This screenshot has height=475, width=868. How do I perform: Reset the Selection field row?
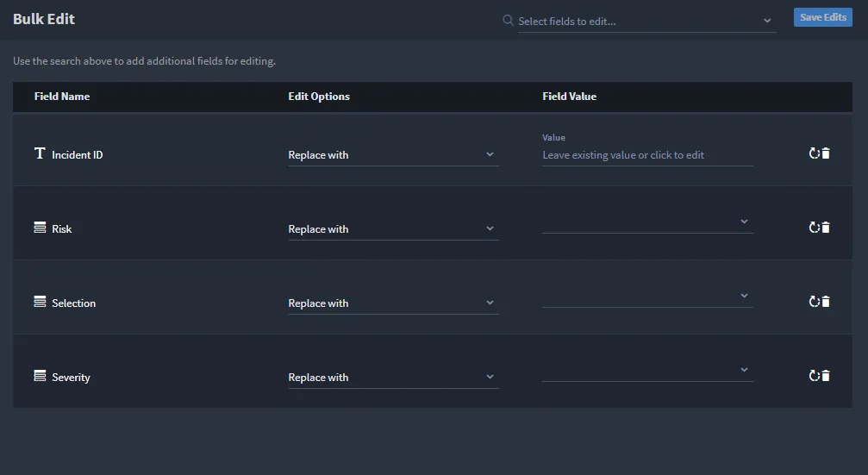point(814,302)
